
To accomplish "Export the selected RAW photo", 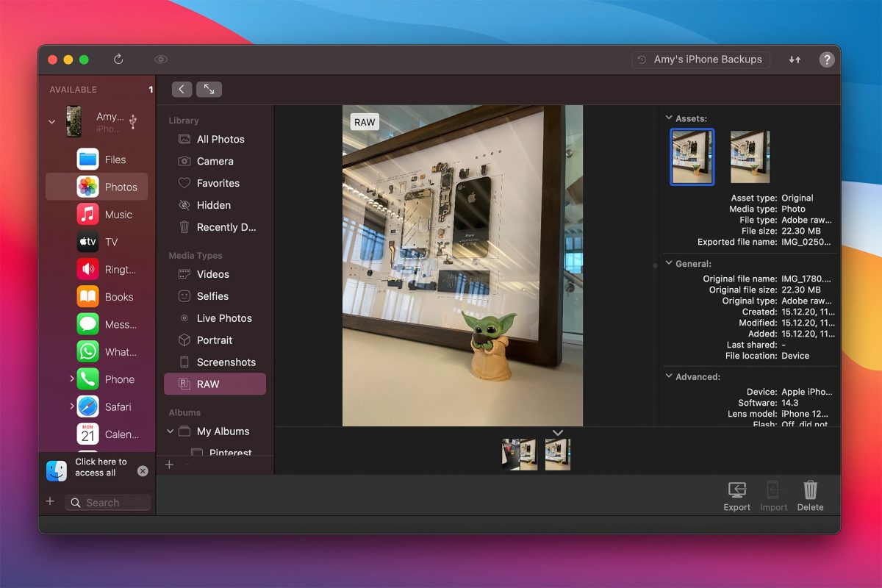I will pos(736,495).
